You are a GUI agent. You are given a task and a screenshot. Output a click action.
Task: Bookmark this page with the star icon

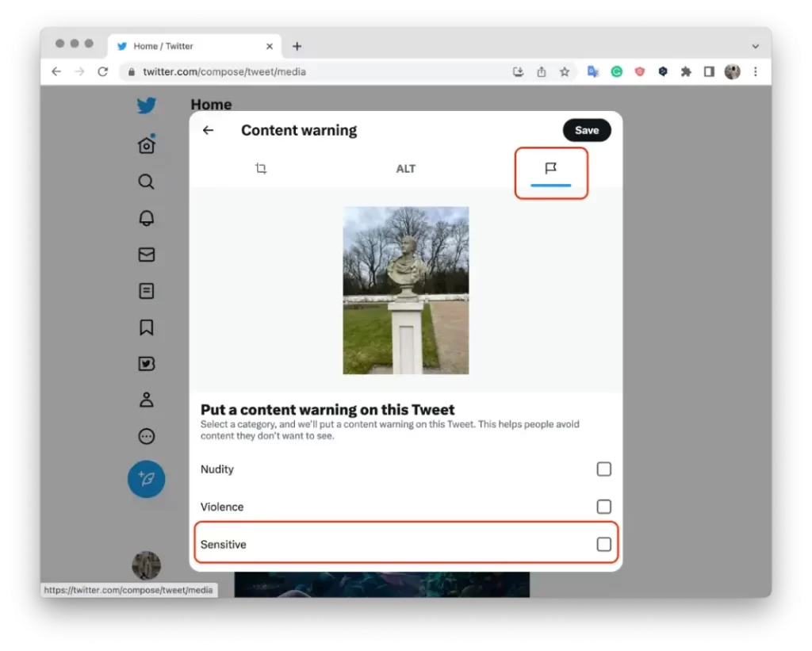565,72
